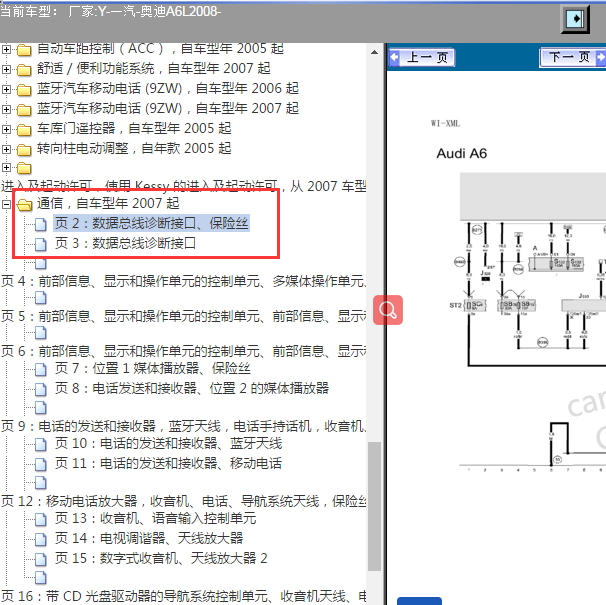The image size is (606, 605).
Task: Click the red magnifier search icon
Action: tap(388, 310)
